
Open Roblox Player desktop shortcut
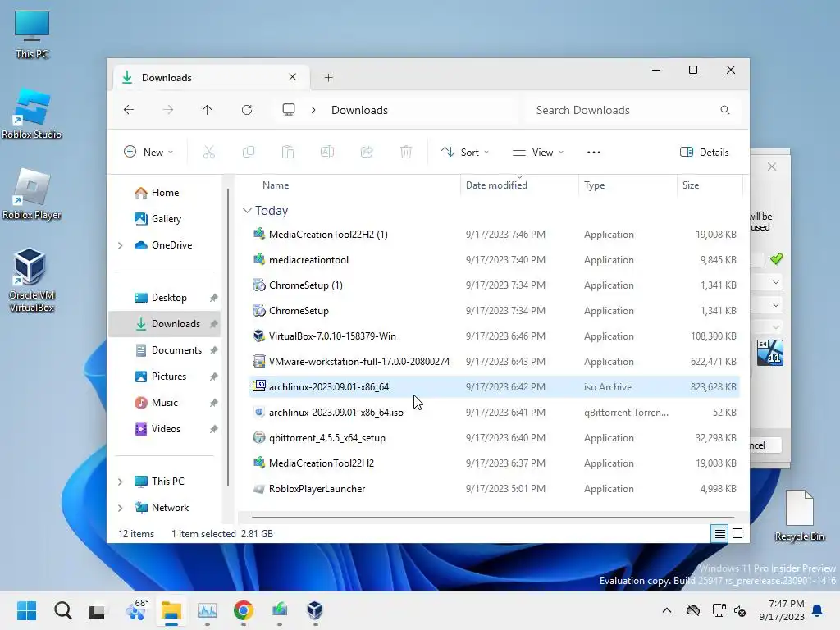tap(32, 194)
